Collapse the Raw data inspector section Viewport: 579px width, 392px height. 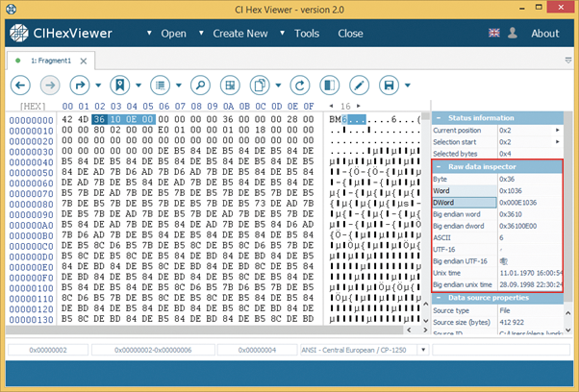(x=439, y=166)
